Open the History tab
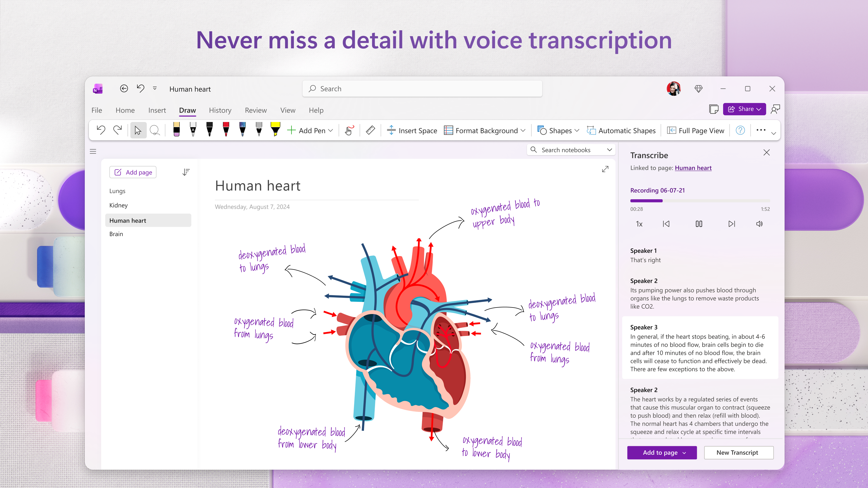 click(x=220, y=110)
